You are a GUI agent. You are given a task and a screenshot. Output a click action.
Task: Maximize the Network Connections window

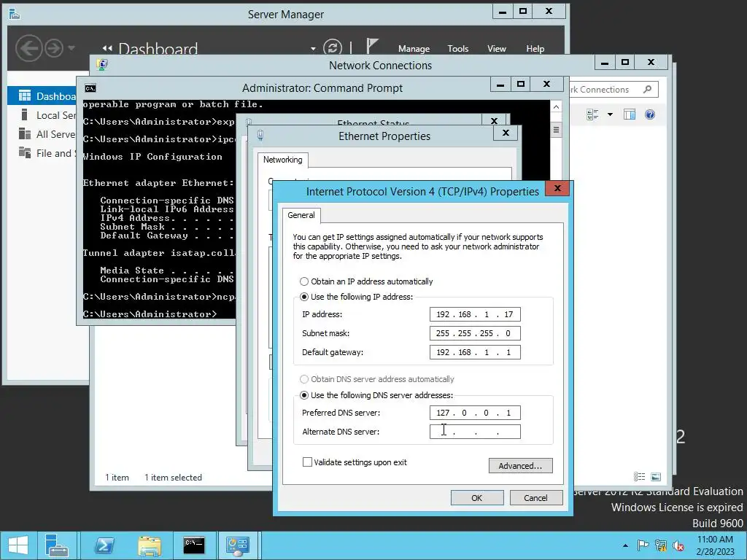(625, 62)
